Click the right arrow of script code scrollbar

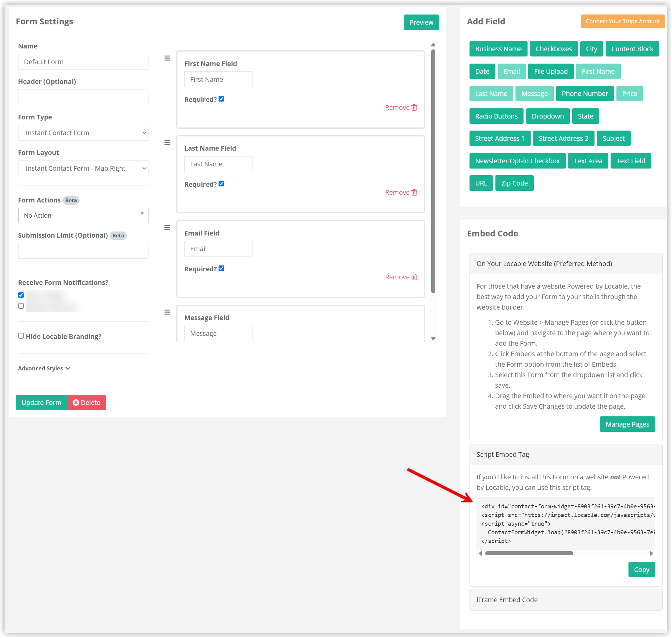point(651,554)
